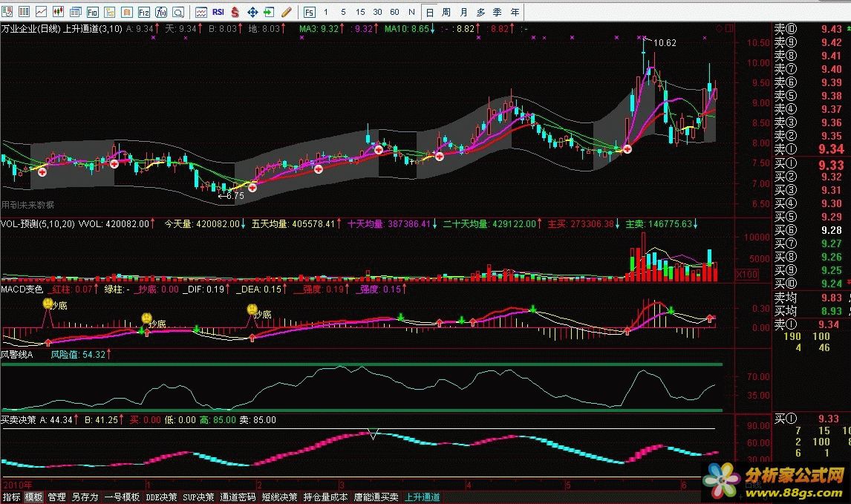Click the indicator wave chart icon
851x504 pixels.
[200, 11]
